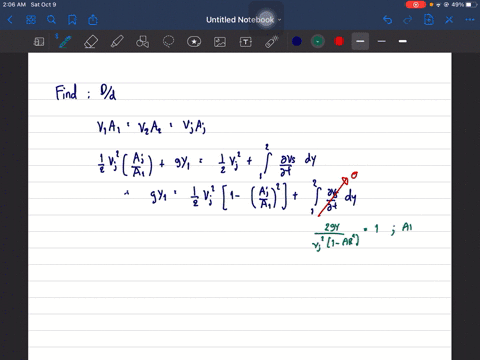Select the first highlighted stroke thickness
480x360 pixels.
click(x=360, y=41)
